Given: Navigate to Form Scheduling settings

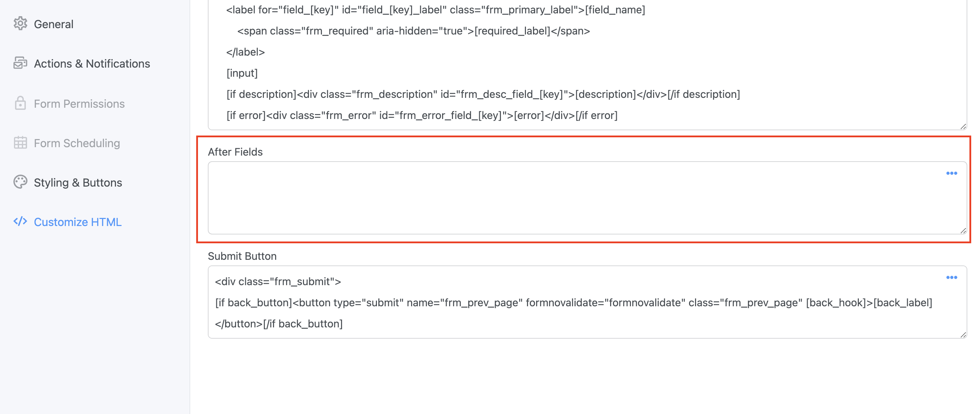Looking at the screenshot, I should coord(76,143).
